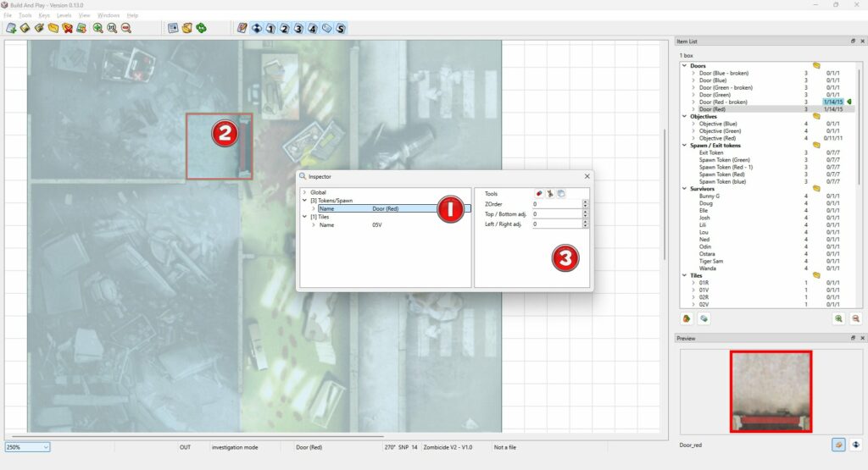
Task: Click the copy tool icon in Inspector Tools
Action: click(561, 194)
